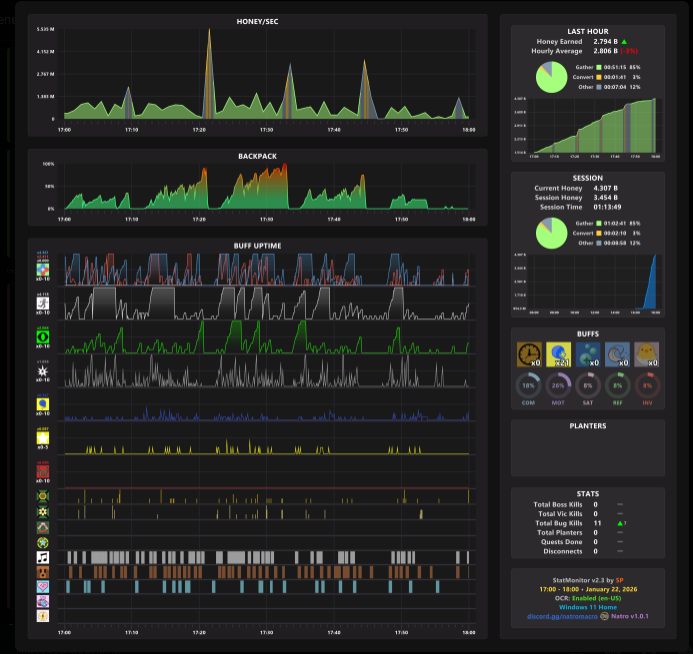This screenshot has width=693, height=654.
Task: Select the baby chick buff icon
Action: (x=647, y=354)
